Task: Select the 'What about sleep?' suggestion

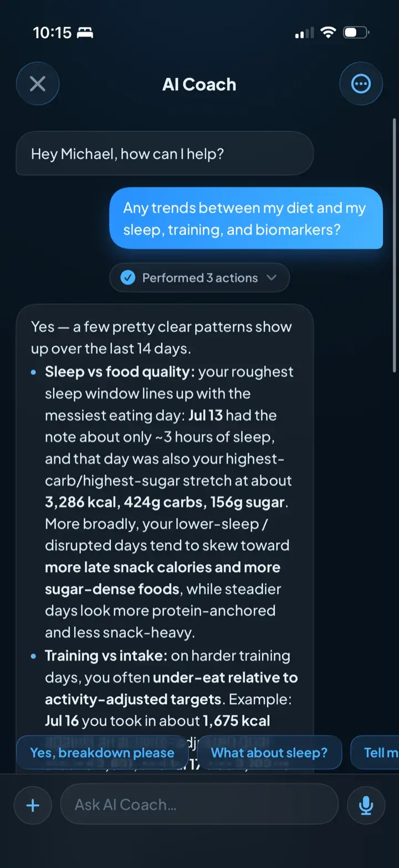Action: (x=269, y=753)
